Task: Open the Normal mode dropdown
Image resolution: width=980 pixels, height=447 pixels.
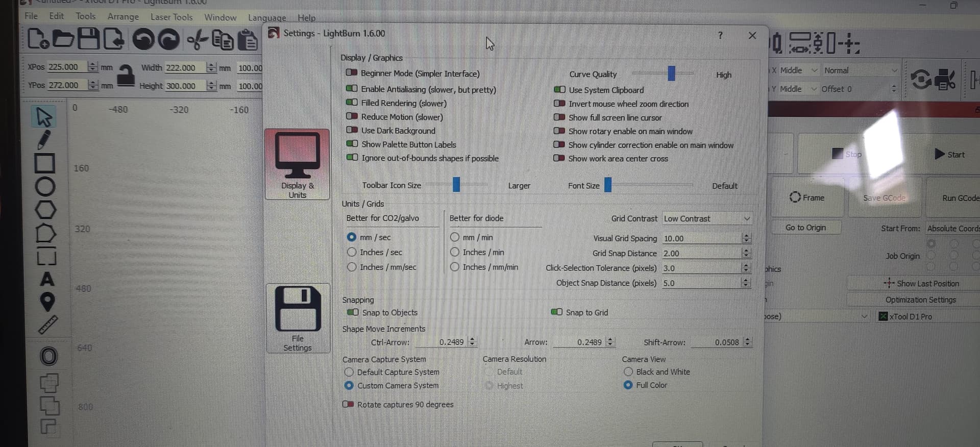Action: pyautogui.click(x=860, y=70)
